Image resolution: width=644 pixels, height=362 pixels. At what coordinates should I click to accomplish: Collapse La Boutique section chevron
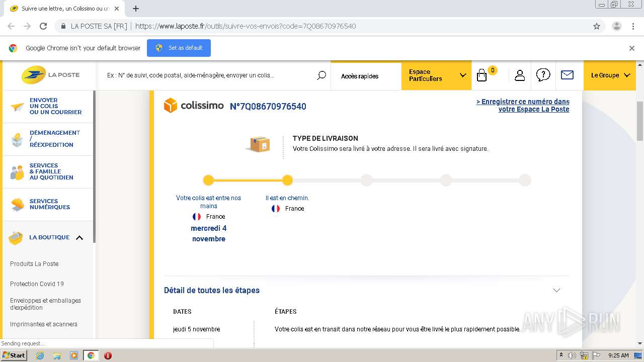[x=79, y=238]
